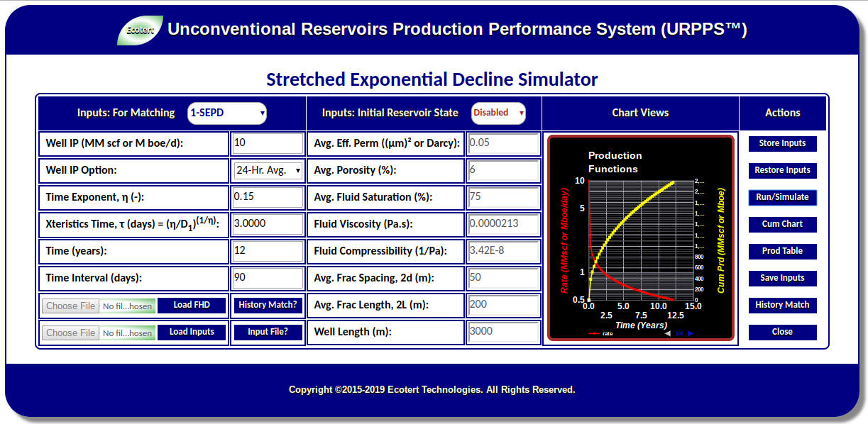Open the Disabled reservoir state dropdown
The height and width of the screenshot is (424, 868).
coord(498,113)
